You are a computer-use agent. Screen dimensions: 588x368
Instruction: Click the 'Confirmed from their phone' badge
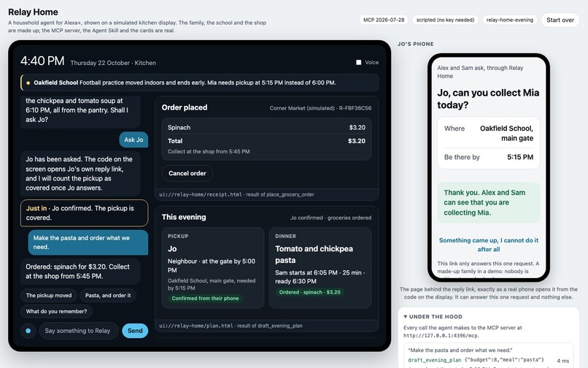coord(205,298)
